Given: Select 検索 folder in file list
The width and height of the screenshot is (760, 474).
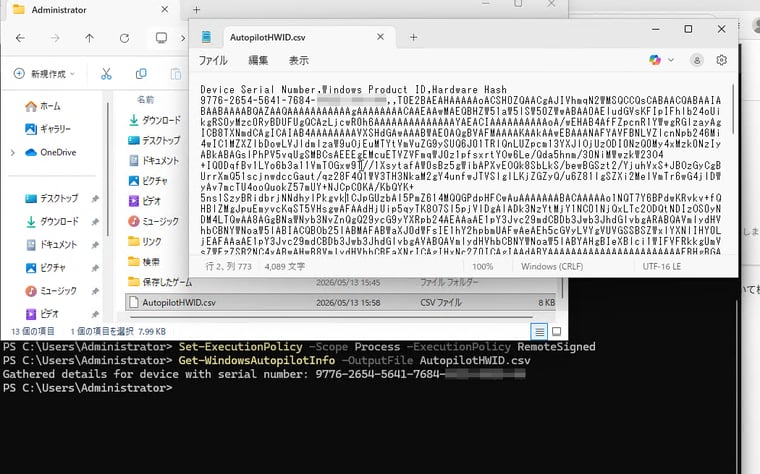Looking at the screenshot, I should tap(144, 262).
